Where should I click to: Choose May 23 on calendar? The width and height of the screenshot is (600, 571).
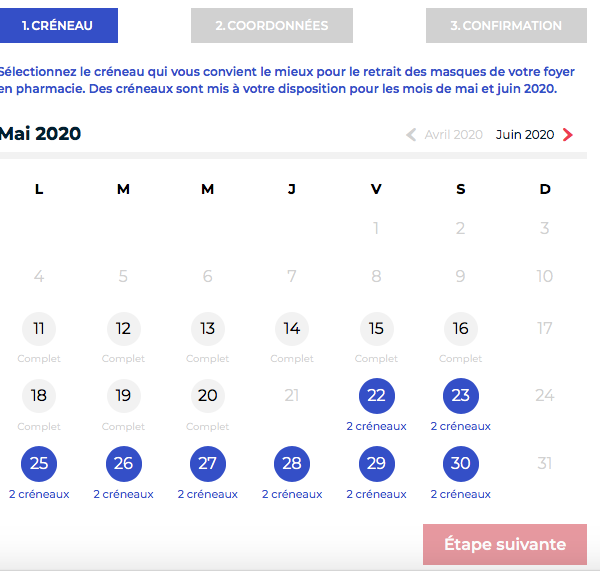coord(460,396)
